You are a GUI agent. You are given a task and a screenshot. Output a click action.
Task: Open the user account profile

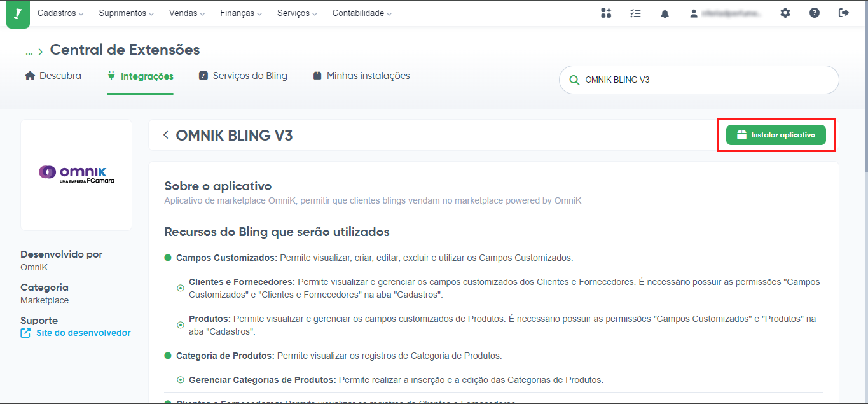coord(725,13)
